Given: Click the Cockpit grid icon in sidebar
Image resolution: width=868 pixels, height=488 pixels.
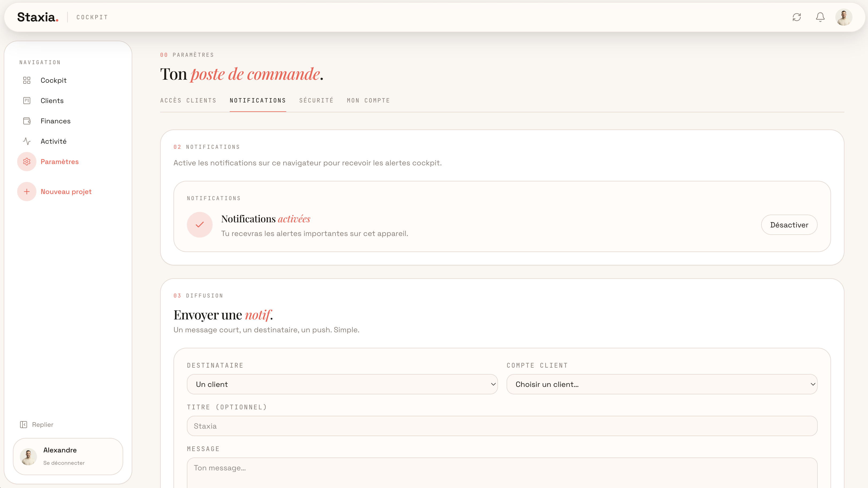Looking at the screenshot, I should point(27,80).
